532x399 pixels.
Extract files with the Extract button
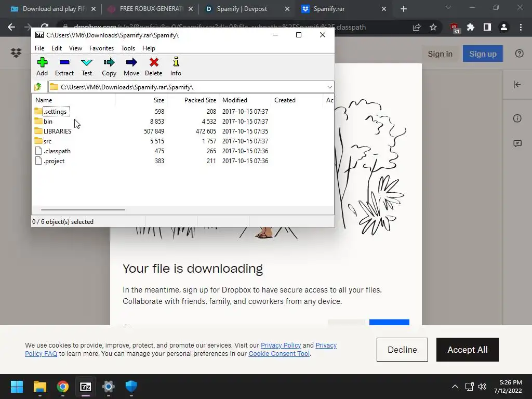point(64,67)
